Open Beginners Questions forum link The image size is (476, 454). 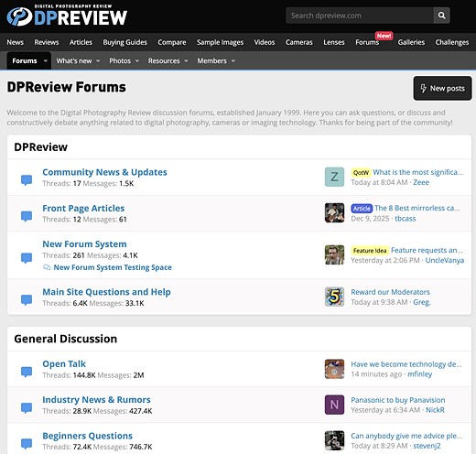coord(87,436)
